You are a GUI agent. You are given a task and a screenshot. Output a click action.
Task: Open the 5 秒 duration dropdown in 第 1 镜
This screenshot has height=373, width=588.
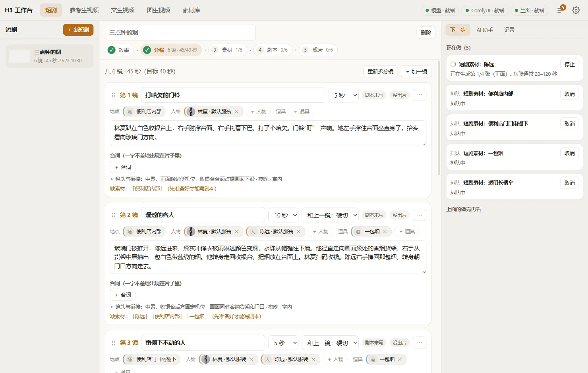(x=344, y=95)
